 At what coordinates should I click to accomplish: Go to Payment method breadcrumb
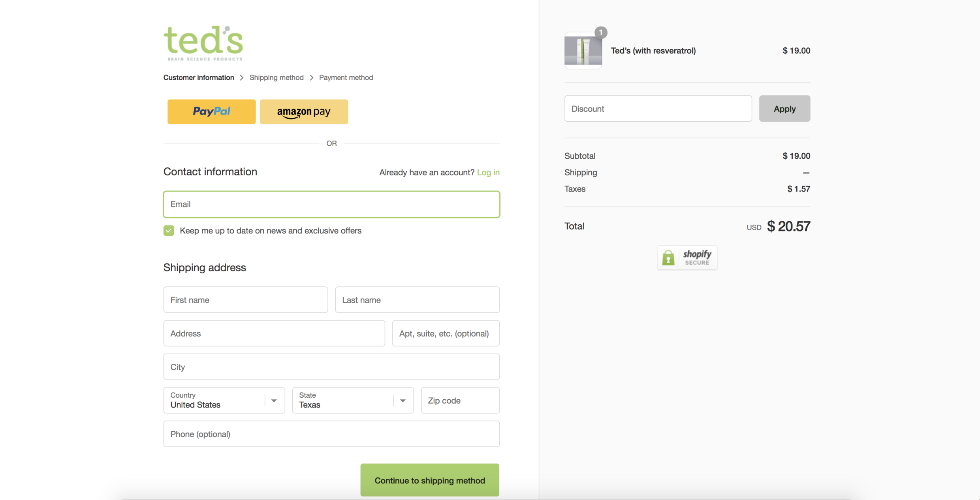(x=346, y=77)
